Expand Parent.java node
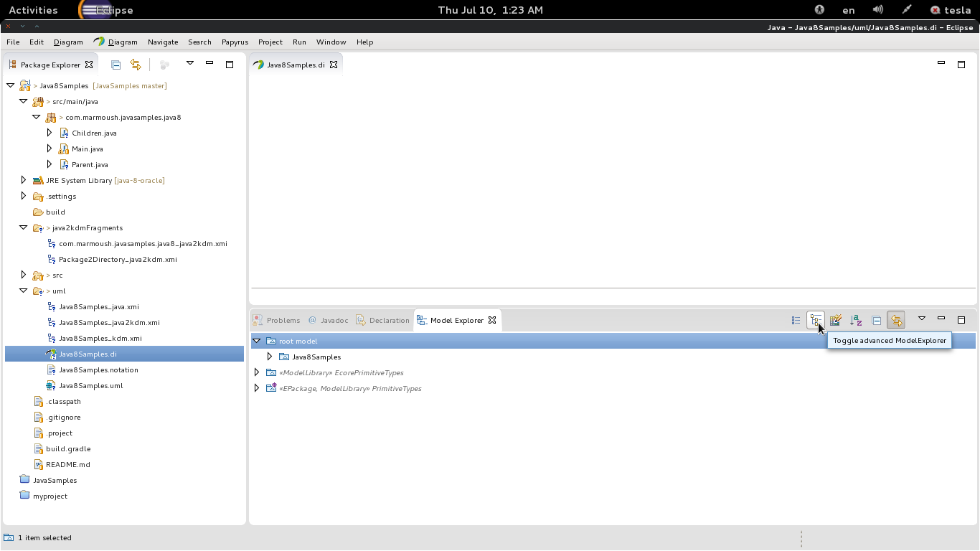 [x=49, y=164]
